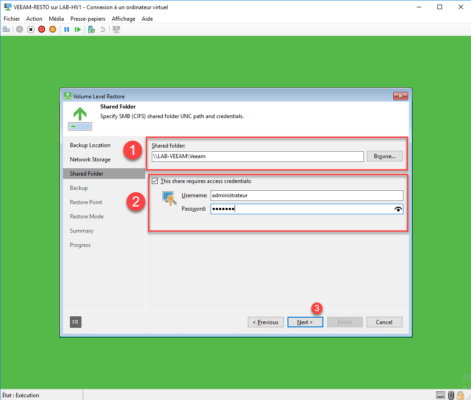Click the Revert toolbar icon
Viewport: 471px width, 400px height.
pos(103,30)
